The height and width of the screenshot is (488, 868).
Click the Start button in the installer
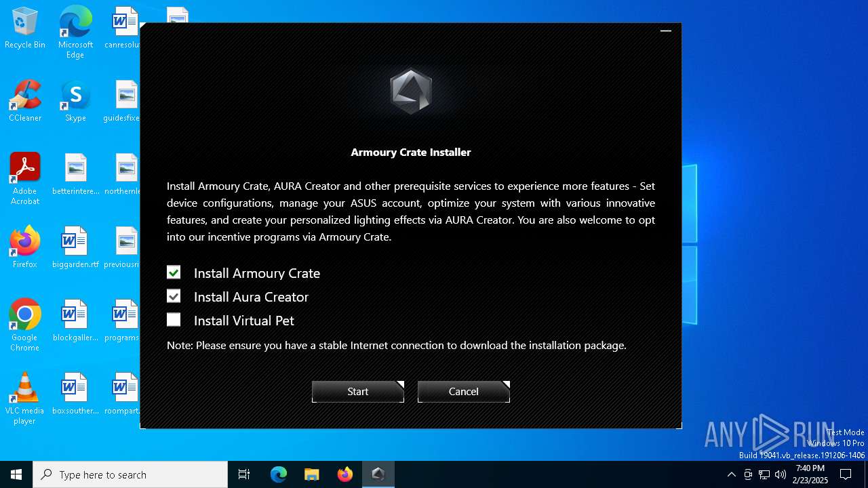pos(358,392)
